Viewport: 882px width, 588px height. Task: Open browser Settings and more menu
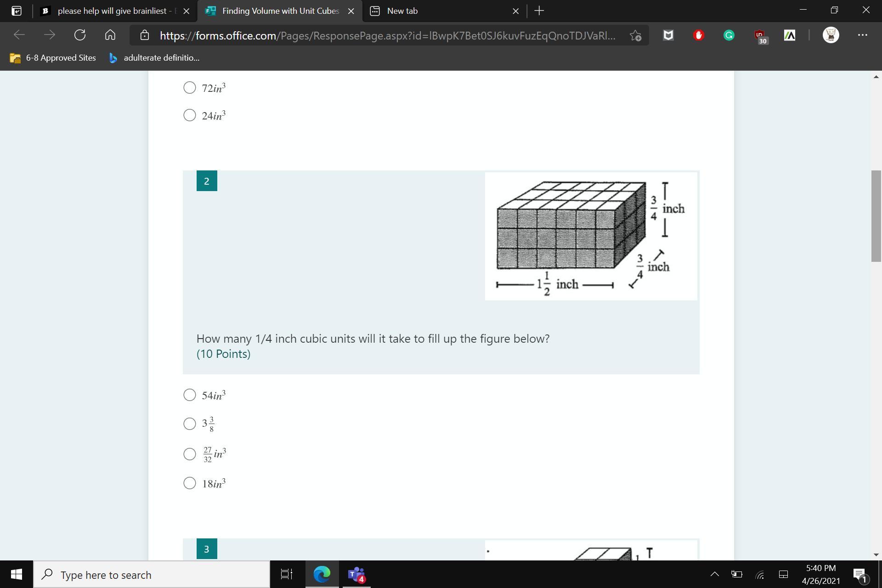(862, 35)
